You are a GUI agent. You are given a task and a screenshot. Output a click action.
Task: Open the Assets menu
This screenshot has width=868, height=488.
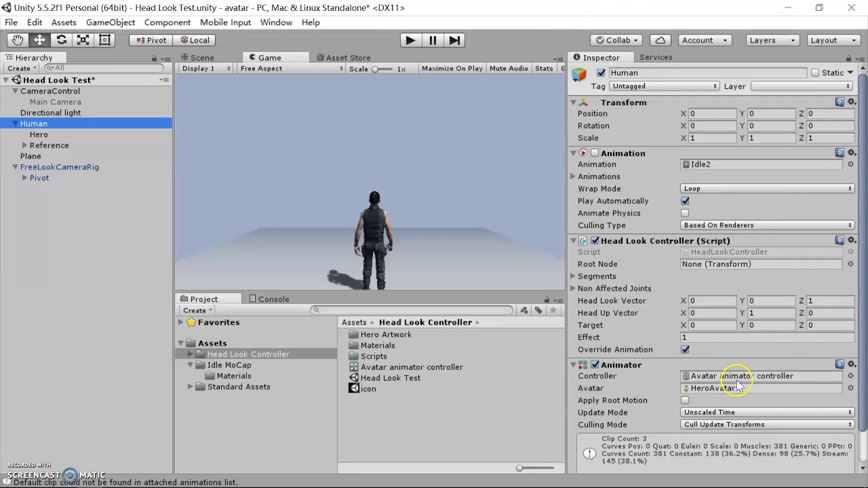point(64,22)
